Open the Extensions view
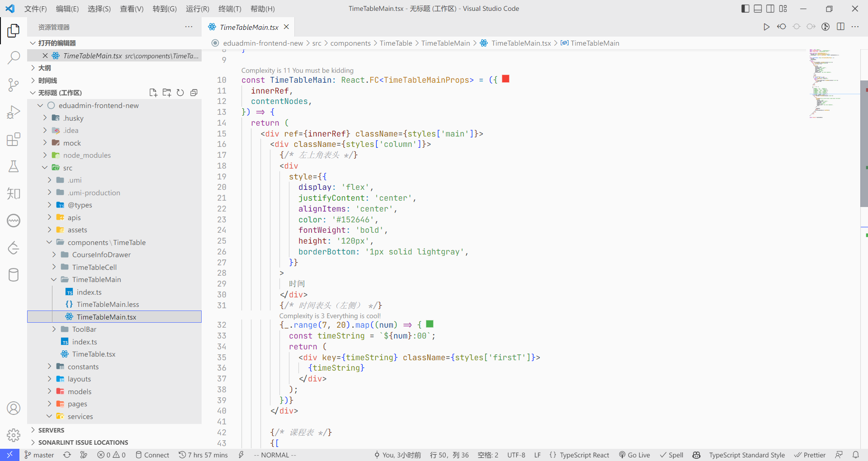Image resolution: width=868 pixels, height=461 pixels. click(14, 139)
